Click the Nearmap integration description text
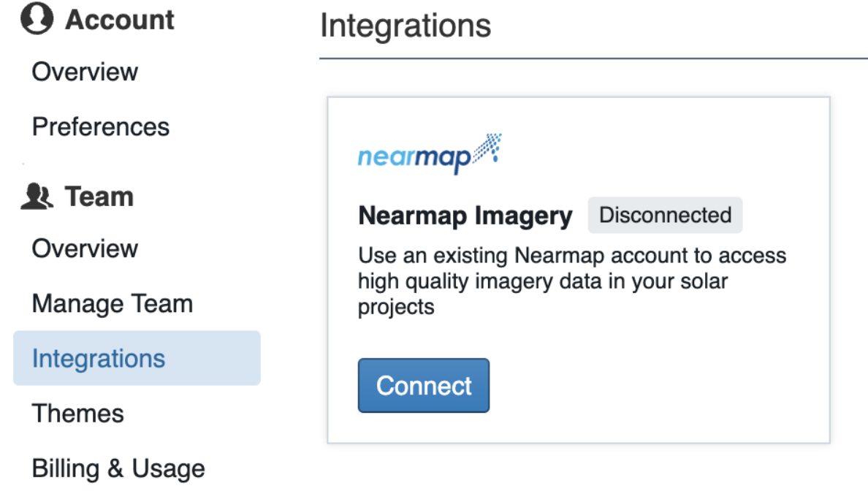The width and height of the screenshot is (868, 494). 572,281
